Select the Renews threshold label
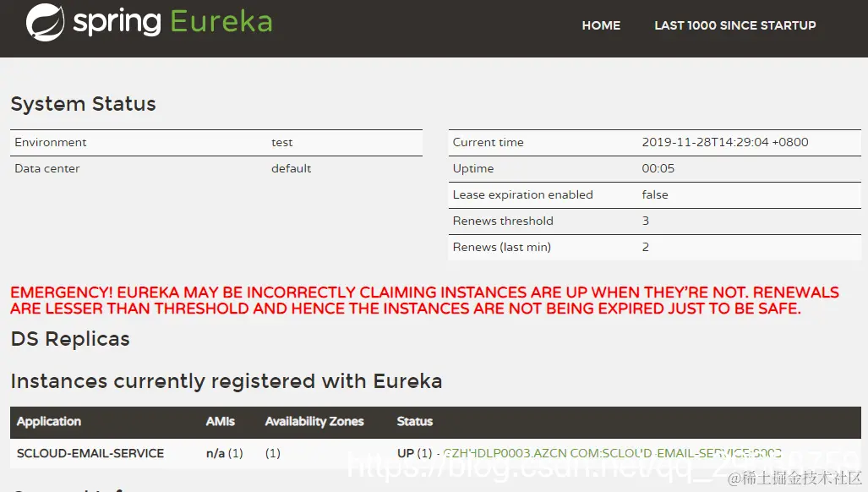The width and height of the screenshot is (868, 492). coord(503,221)
